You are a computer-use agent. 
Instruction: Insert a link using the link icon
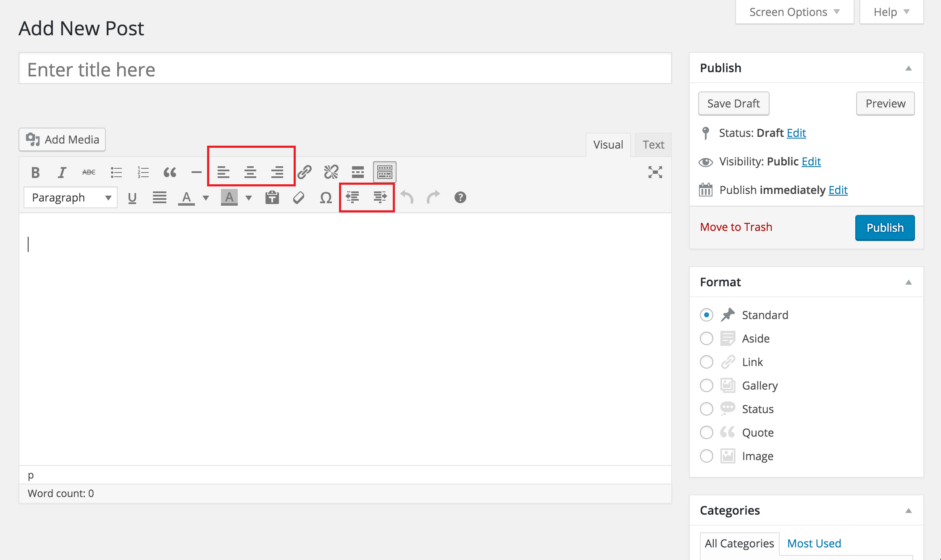(x=304, y=172)
